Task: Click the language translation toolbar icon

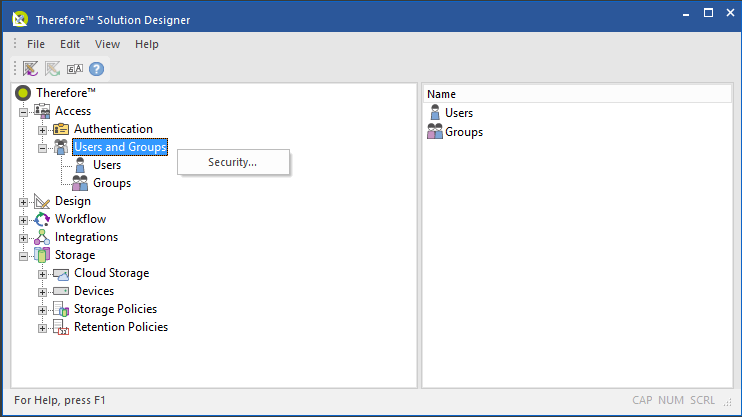Action: pos(75,69)
